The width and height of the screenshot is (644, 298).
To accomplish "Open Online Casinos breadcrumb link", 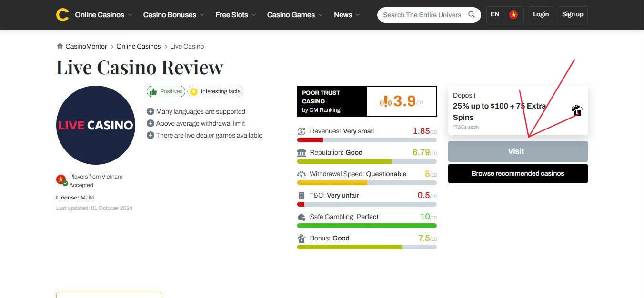I will pyautogui.click(x=139, y=46).
